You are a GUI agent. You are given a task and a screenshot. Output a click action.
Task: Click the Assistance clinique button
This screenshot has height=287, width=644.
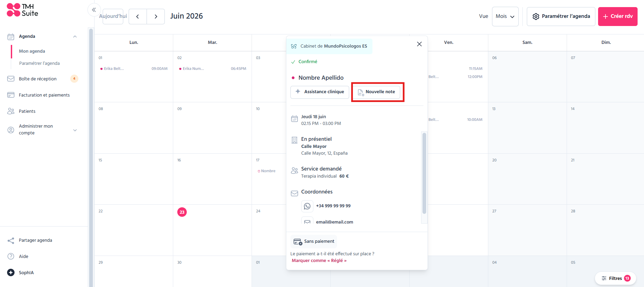[x=320, y=92]
